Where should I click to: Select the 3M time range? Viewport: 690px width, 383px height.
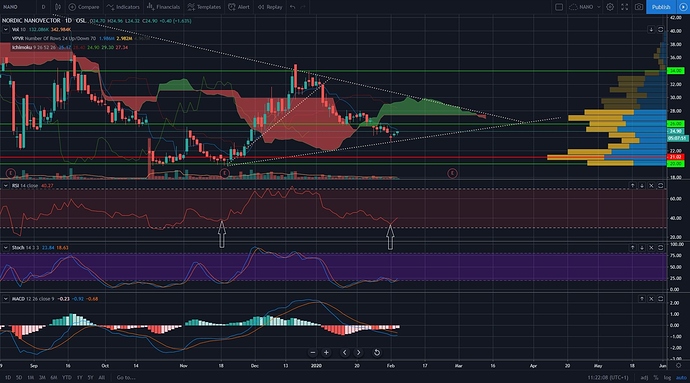tap(42, 377)
